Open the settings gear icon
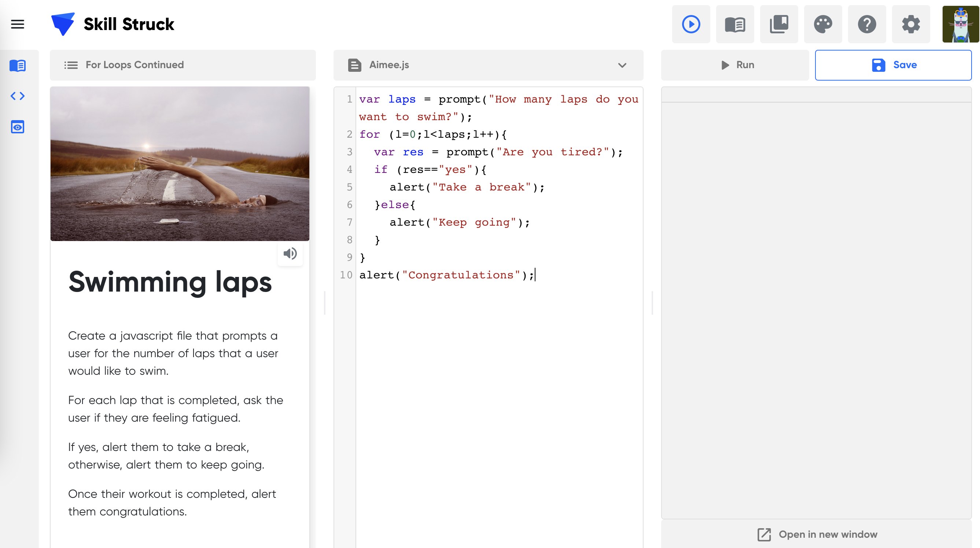 [911, 24]
